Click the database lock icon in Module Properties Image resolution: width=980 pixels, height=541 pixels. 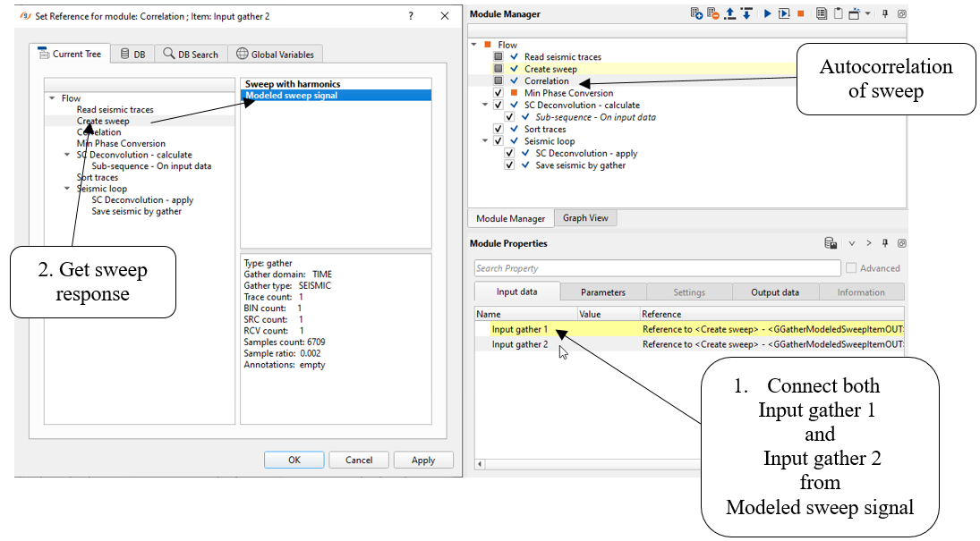tap(831, 243)
